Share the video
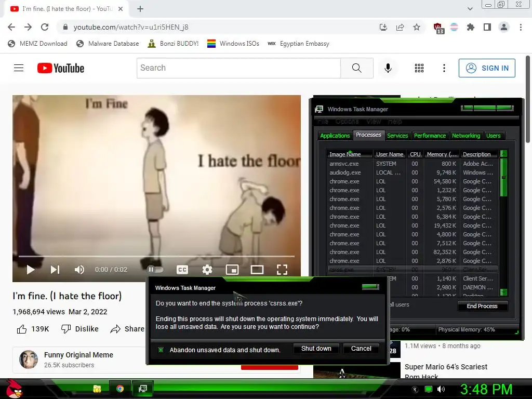532x399 pixels. [x=128, y=329]
